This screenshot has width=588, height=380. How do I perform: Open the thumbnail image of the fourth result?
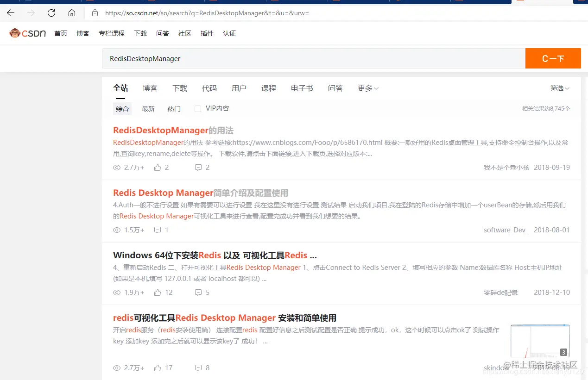540,341
